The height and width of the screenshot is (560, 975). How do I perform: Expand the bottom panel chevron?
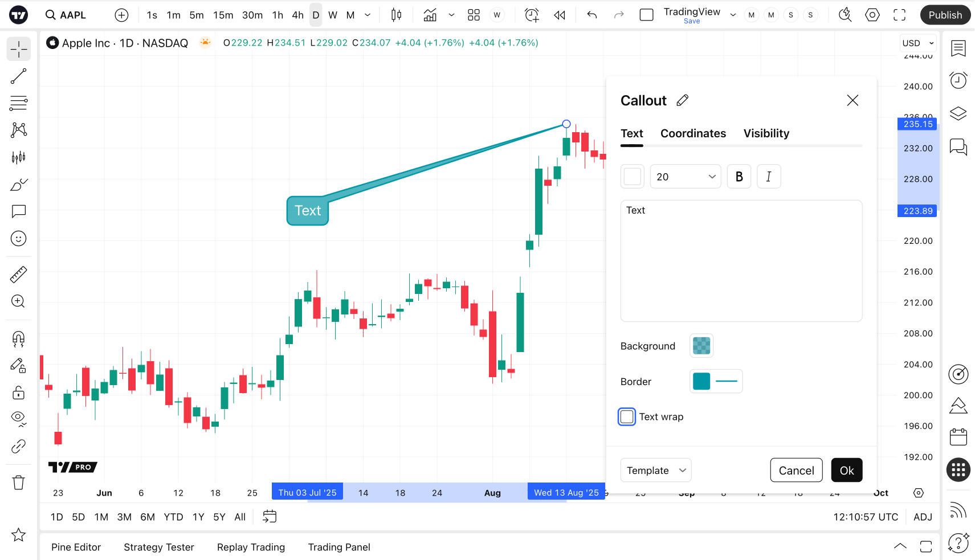(x=900, y=546)
